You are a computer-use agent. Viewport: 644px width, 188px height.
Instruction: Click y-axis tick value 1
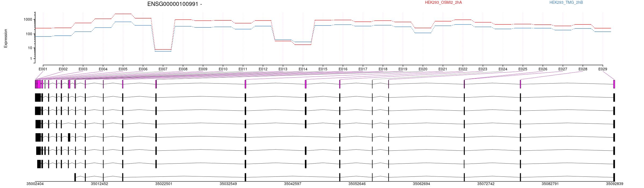point(31,59)
